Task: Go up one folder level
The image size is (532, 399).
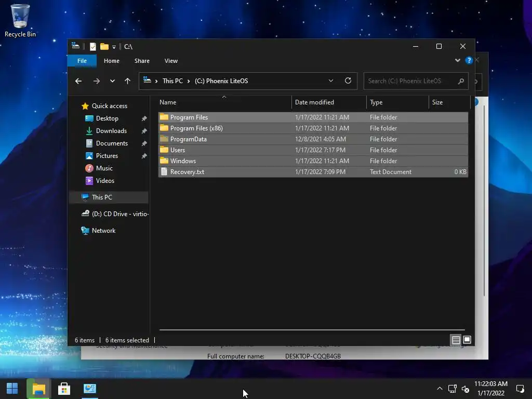Action: click(127, 81)
